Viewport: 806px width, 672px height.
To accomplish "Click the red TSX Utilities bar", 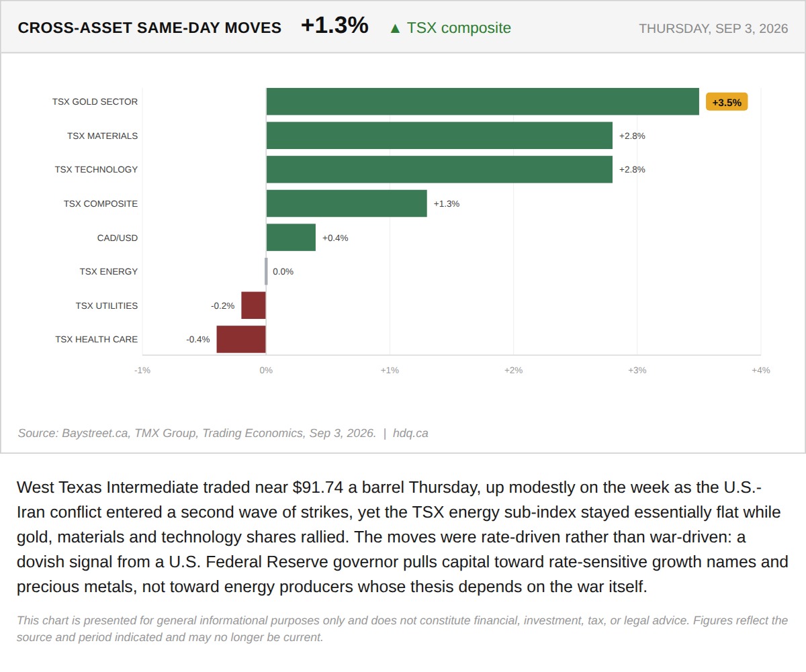I will pyautogui.click(x=254, y=305).
